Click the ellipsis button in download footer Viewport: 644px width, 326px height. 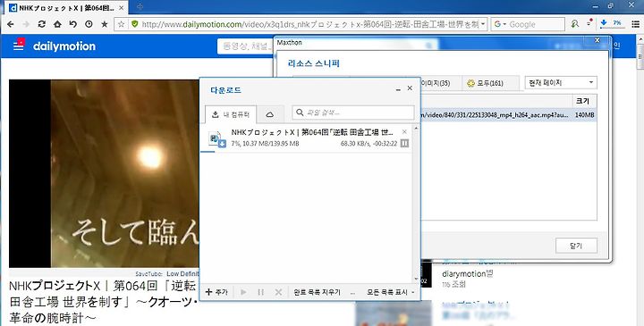352,293
